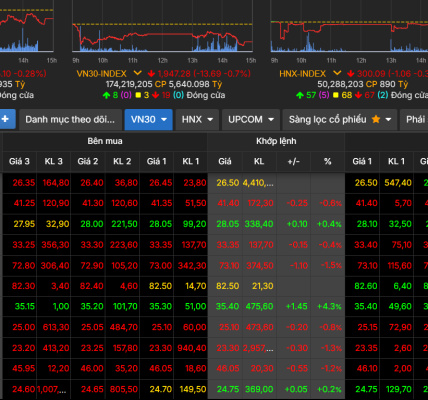
Task: Click the blue plus add-tab button
Action: pos(6,119)
